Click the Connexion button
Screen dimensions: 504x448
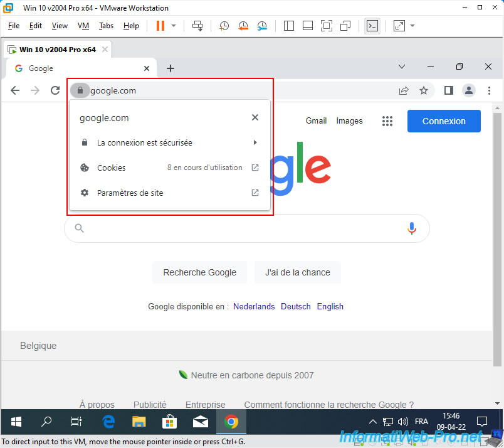tap(444, 121)
